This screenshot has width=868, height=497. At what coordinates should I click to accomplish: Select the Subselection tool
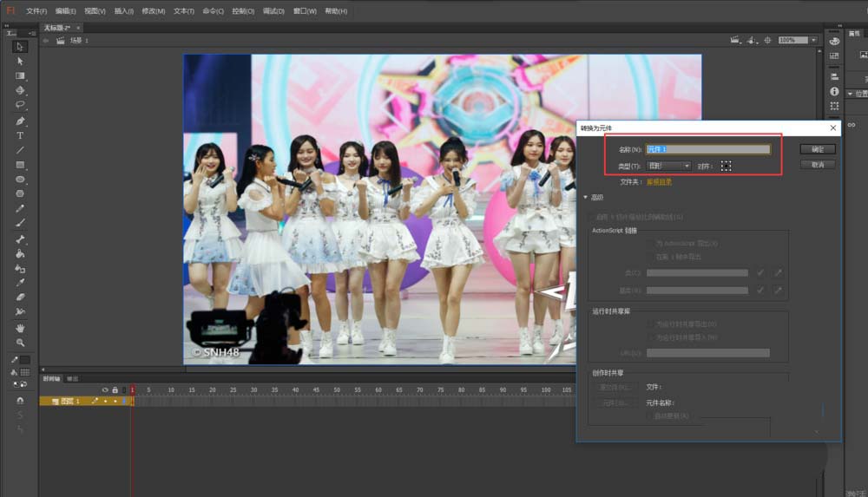[x=20, y=62]
